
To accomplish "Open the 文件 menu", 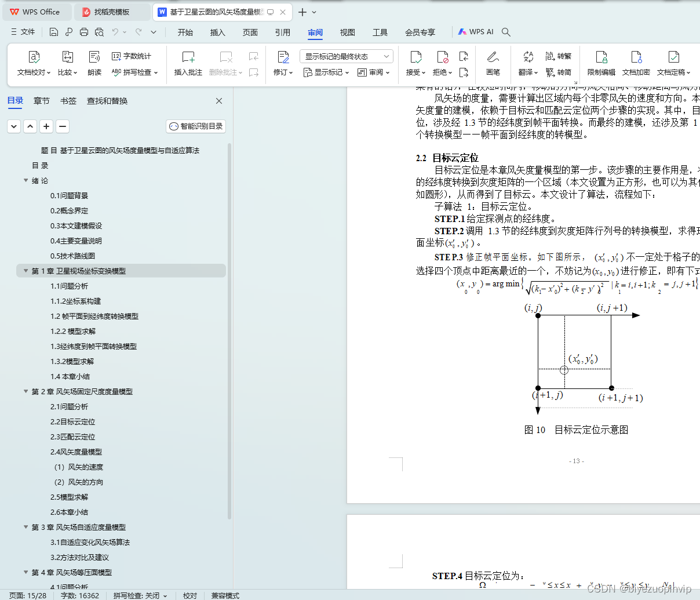I will [x=23, y=32].
